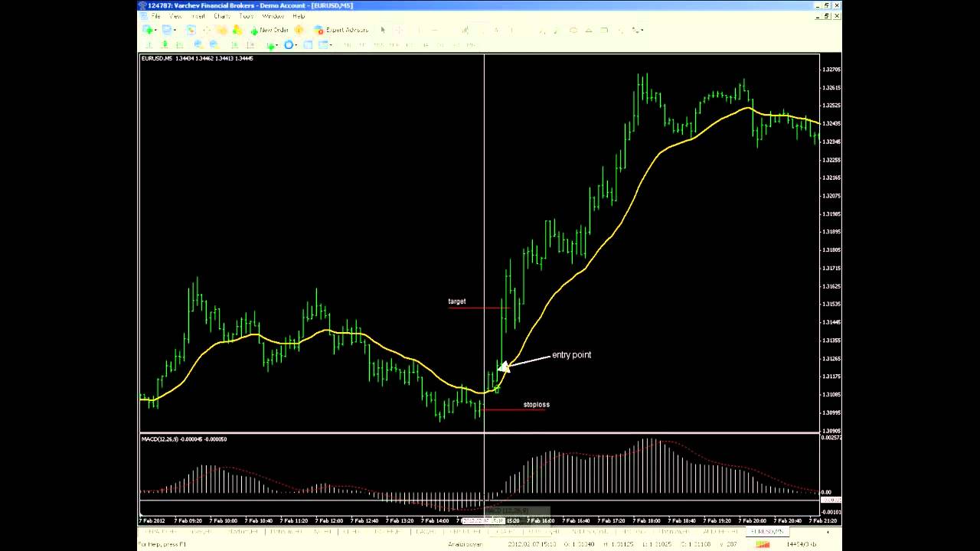The image size is (980, 551).
Task: Open the File menu
Action: pos(155,16)
